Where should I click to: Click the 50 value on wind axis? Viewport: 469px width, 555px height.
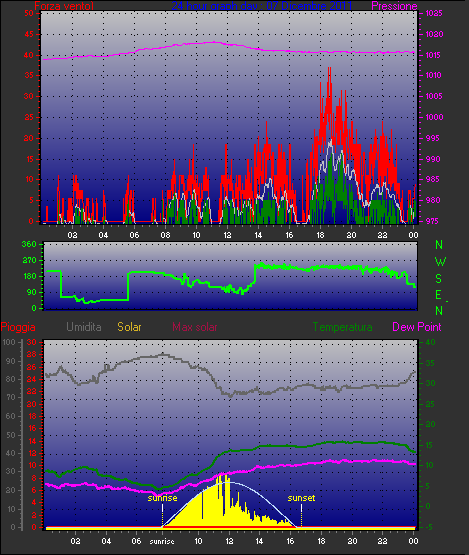[x=29, y=13]
